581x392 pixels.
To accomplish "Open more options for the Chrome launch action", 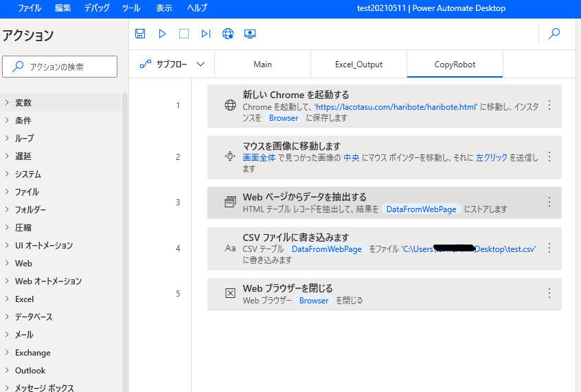I will (x=549, y=106).
